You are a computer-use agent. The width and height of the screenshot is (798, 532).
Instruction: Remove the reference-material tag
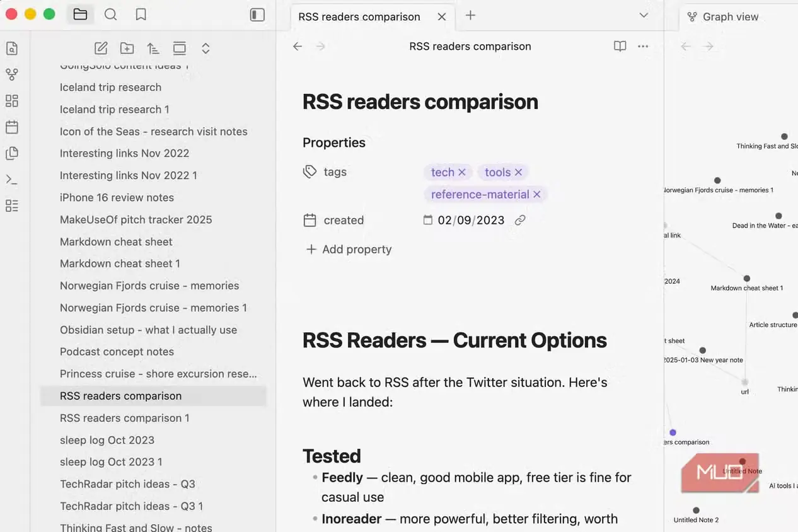point(537,194)
